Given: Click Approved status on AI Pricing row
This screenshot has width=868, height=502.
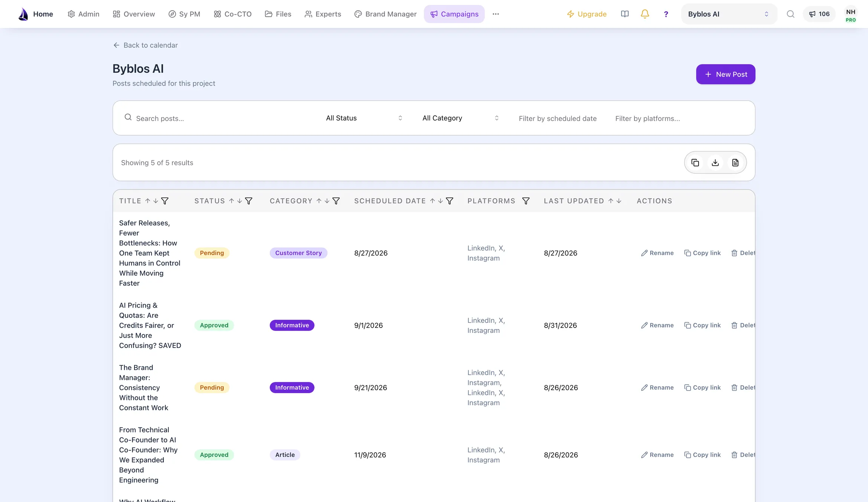Looking at the screenshot, I should coord(214,325).
